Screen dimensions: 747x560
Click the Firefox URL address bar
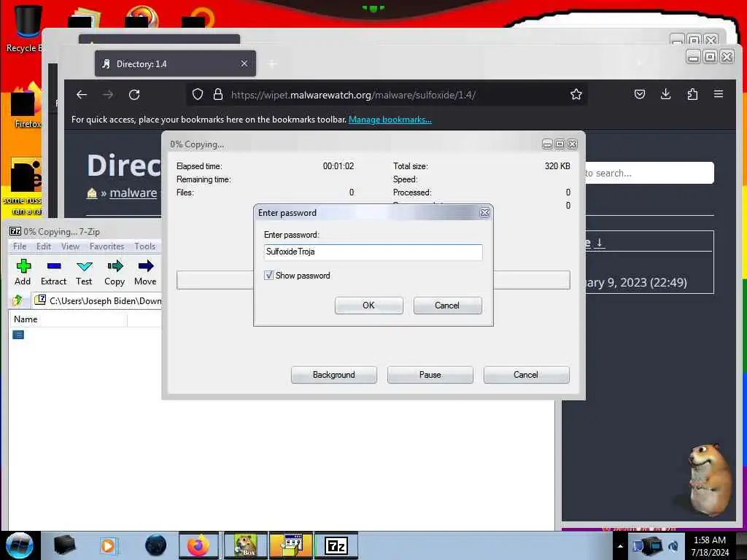[x=386, y=95]
